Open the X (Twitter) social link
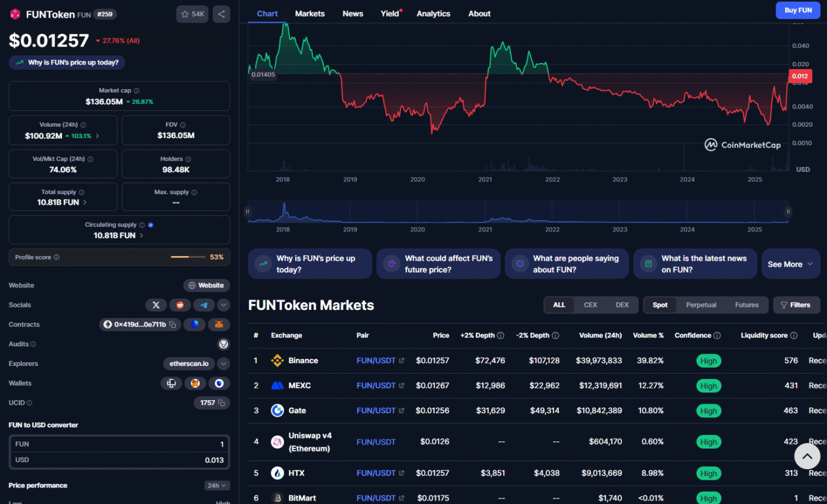This screenshot has height=504, width=827. [156, 305]
